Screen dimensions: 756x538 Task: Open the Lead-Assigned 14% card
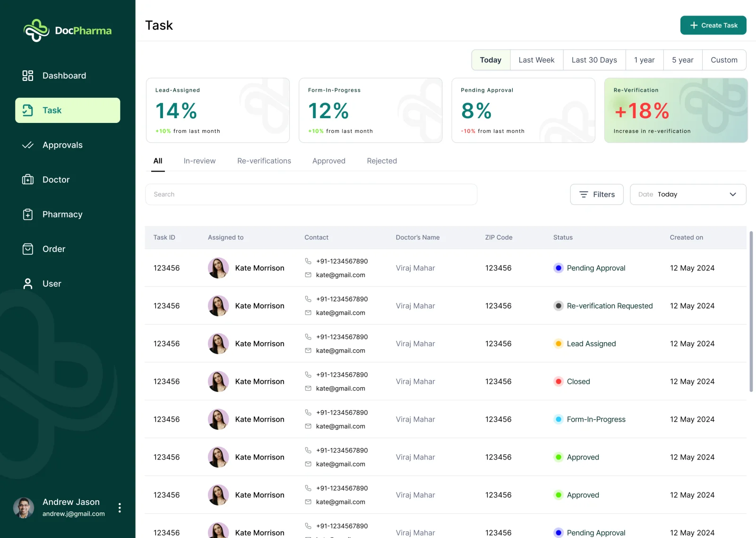pyautogui.click(x=218, y=110)
